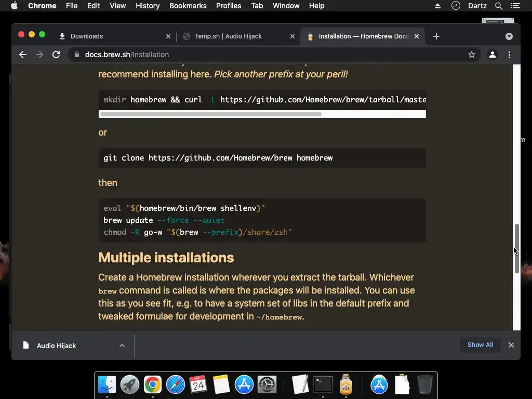Click the Time Machine clock icon
The height and width of the screenshot is (399, 532).
click(x=456, y=5)
